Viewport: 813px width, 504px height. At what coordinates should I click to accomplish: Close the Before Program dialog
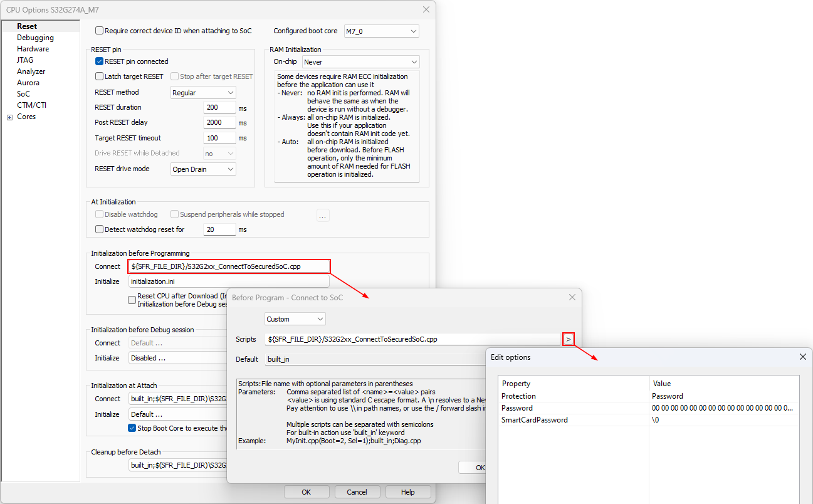pyautogui.click(x=572, y=297)
